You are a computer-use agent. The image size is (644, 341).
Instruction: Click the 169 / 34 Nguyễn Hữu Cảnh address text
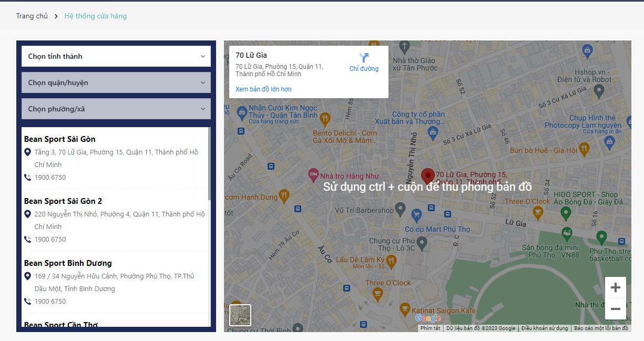[115, 282]
